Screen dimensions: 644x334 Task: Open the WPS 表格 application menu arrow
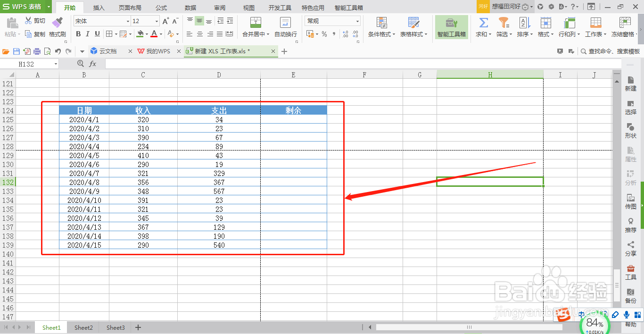49,7
